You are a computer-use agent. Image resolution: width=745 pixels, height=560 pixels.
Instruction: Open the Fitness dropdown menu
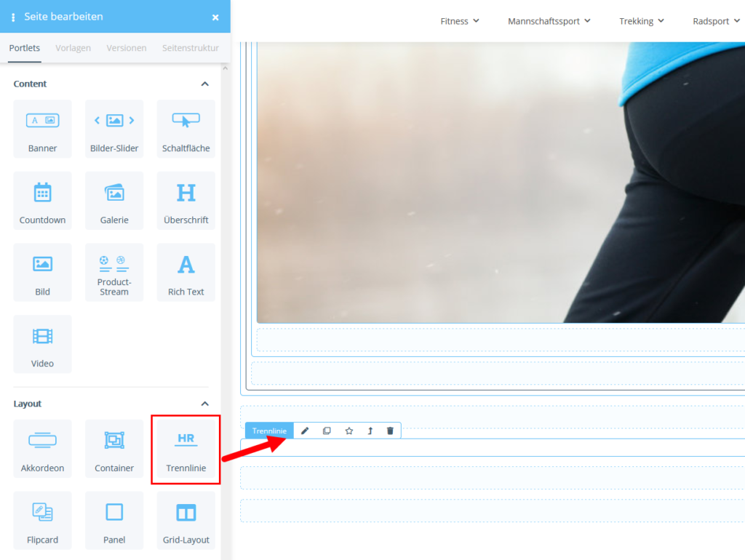pos(460,21)
